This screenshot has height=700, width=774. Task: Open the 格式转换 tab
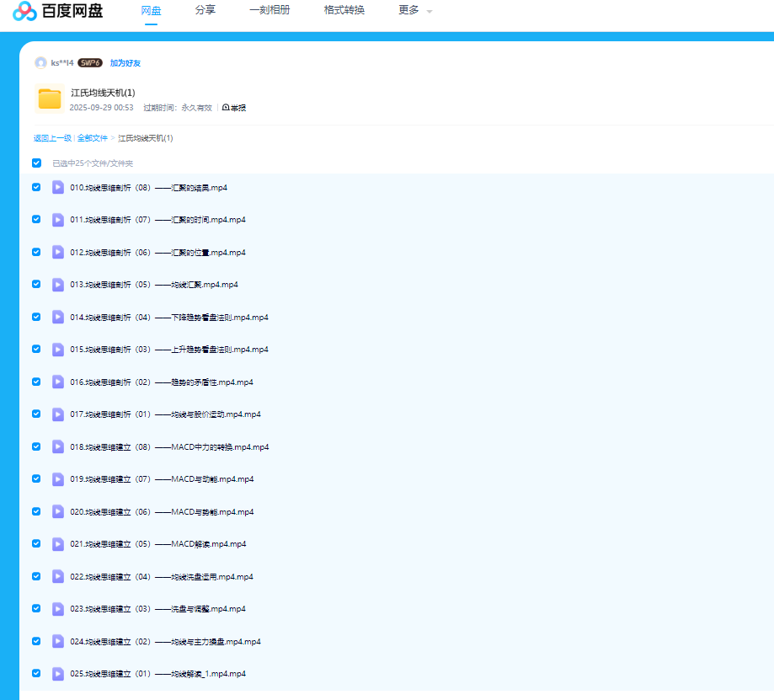pyautogui.click(x=344, y=11)
